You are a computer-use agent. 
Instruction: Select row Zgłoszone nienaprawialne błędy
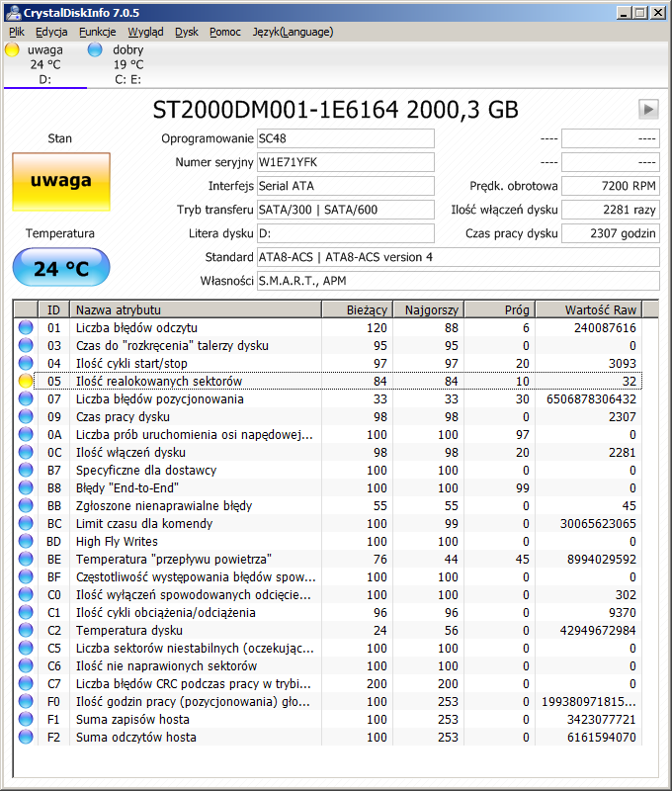click(328, 505)
